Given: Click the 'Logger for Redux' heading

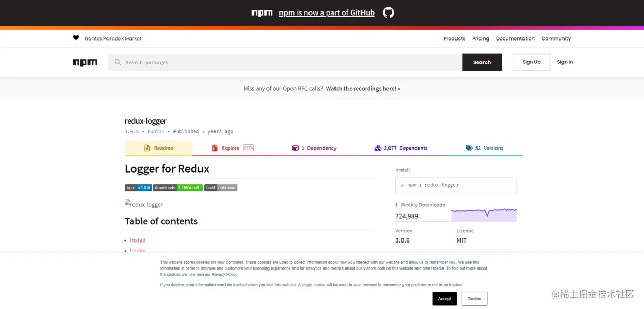Looking at the screenshot, I should 167,169.
